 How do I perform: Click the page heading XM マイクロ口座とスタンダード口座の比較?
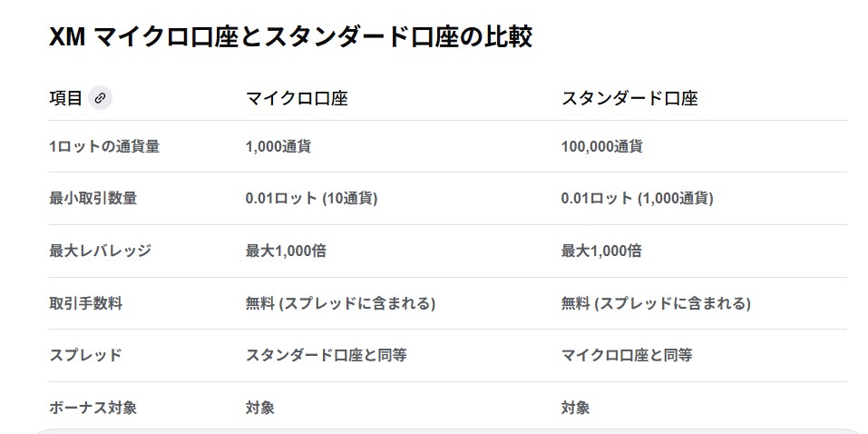[290, 37]
